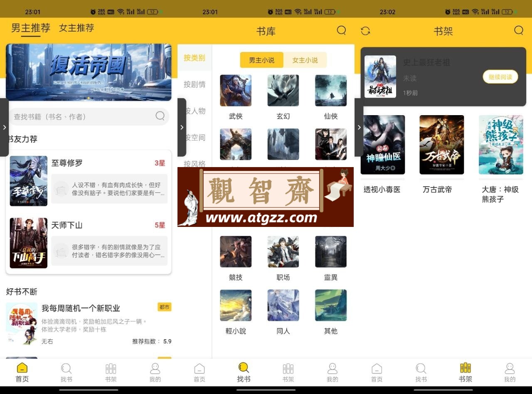
Task: Select 男主小说 toggle
Action: click(x=262, y=60)
